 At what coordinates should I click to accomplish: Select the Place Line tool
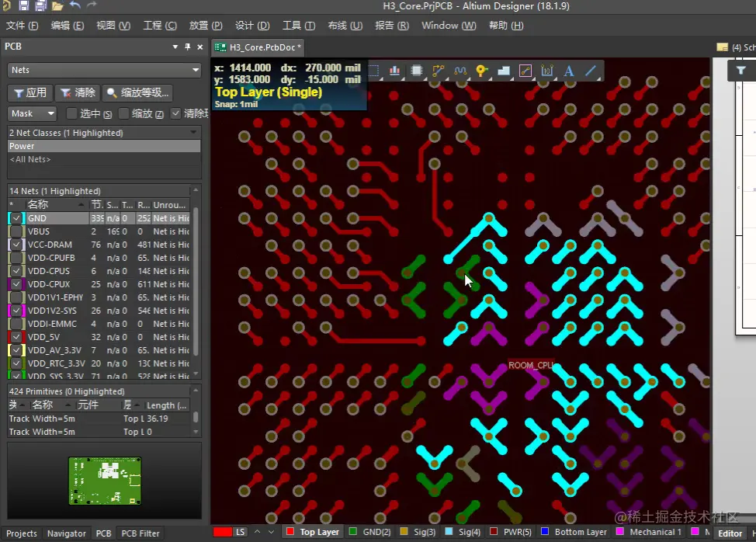(591, 71)
